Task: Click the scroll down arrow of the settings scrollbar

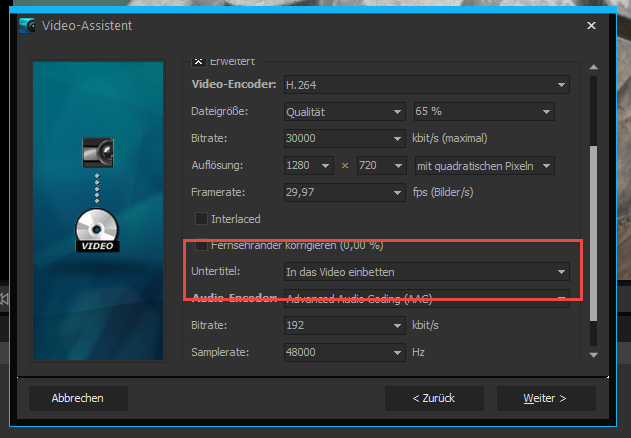Action: pos(594,354)
